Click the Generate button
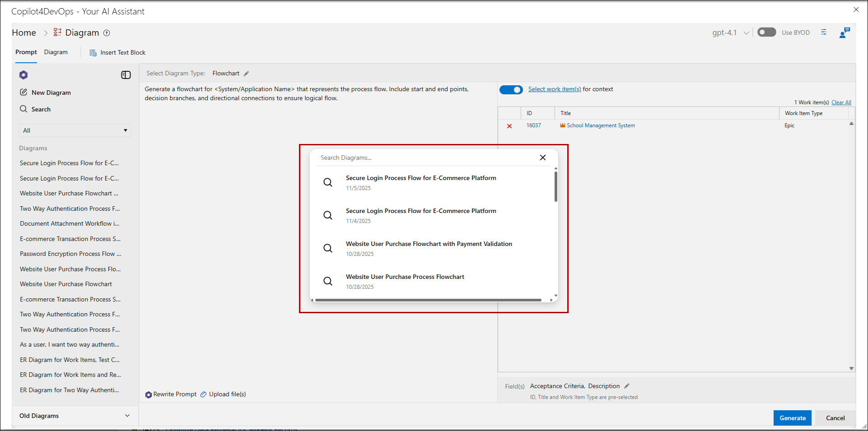Screen dimensions: 868x431 click(792, 418)
